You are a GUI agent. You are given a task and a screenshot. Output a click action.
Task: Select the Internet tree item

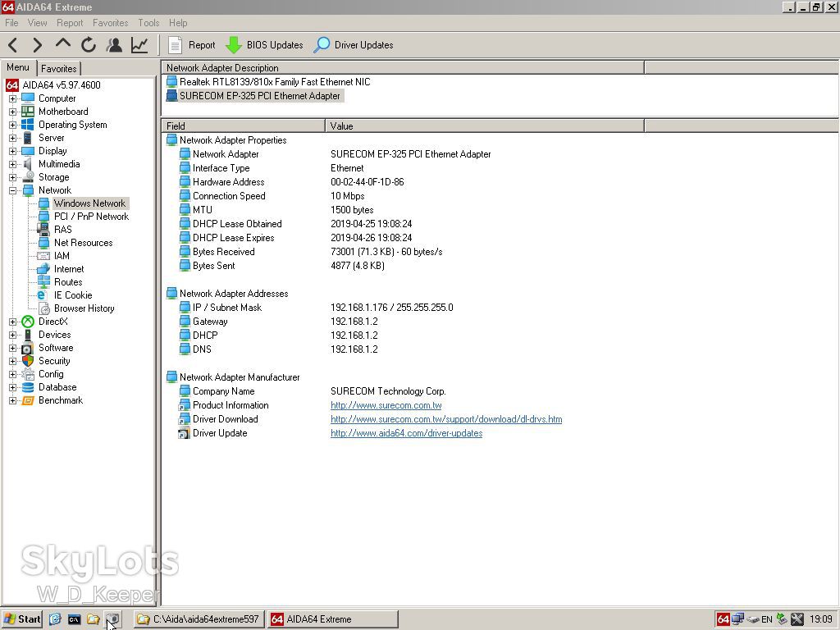[x=69, y=269]
